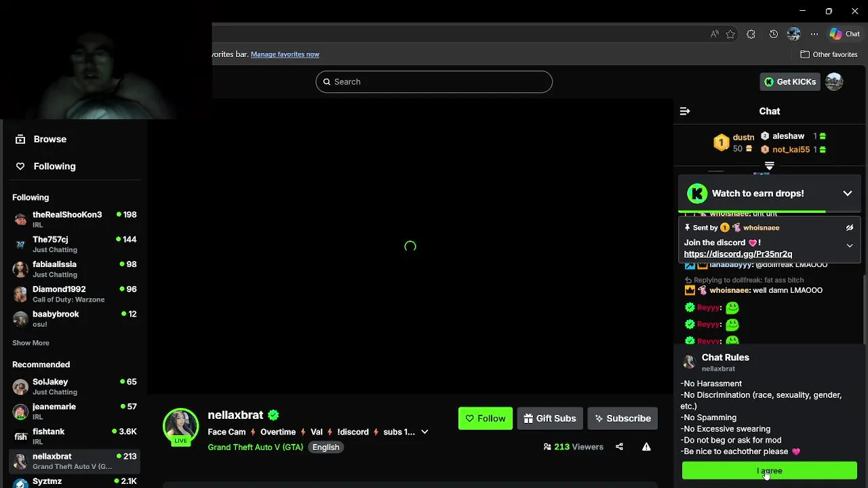Viewport: 868px width, 488px height.
Task: Expand the stream title dropdown arrow
Action: [x=425, y=432]
